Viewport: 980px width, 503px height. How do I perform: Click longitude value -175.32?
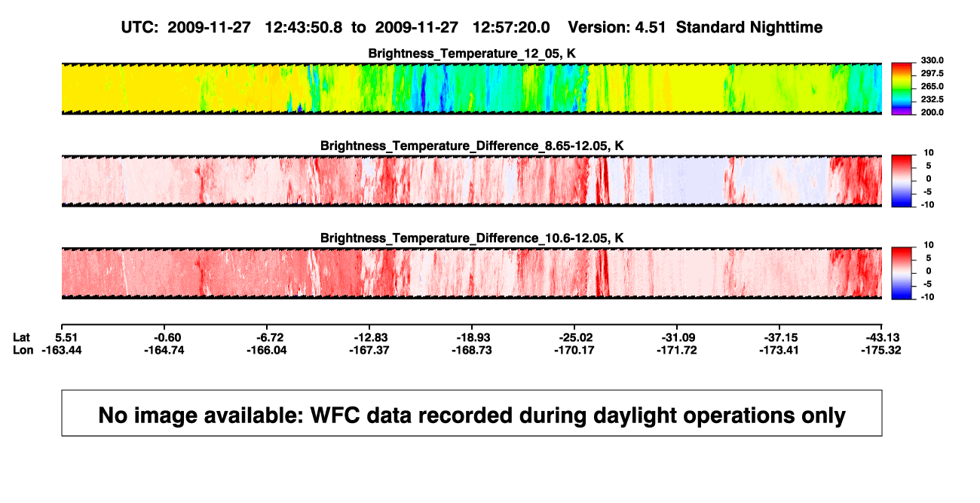[x=883, y=350]
